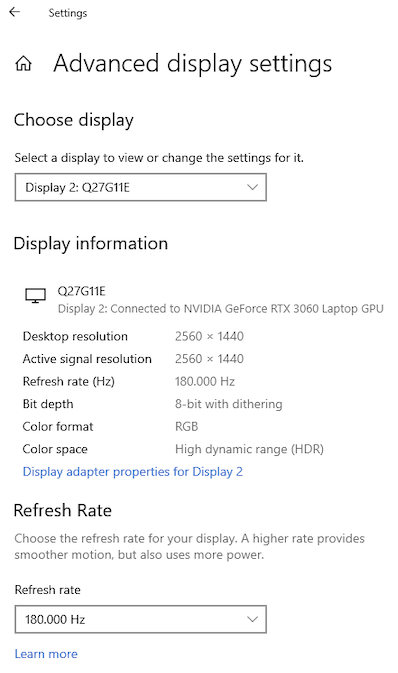Select the NVIDIA GeForce RTX 3060 connection text
The image size is (398, 673).
click(x=221, y=309)
